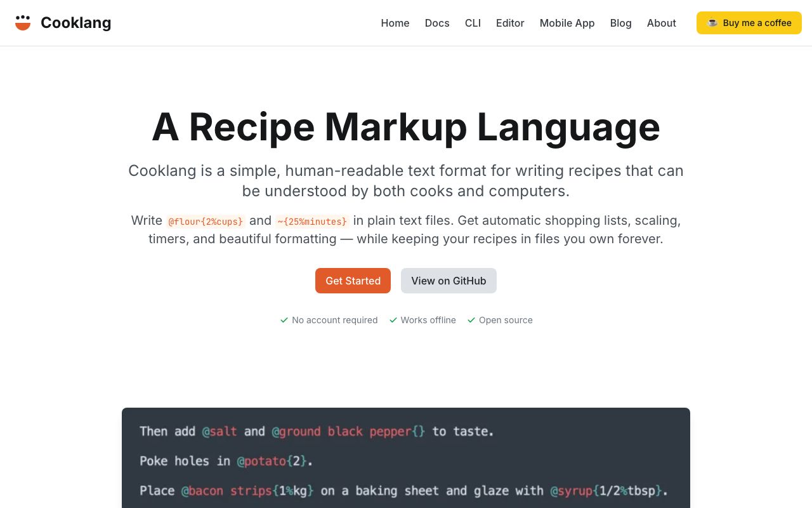Click the checkmark beside Open source
This screenshot has width=812, height=508.
click(471, 320)
